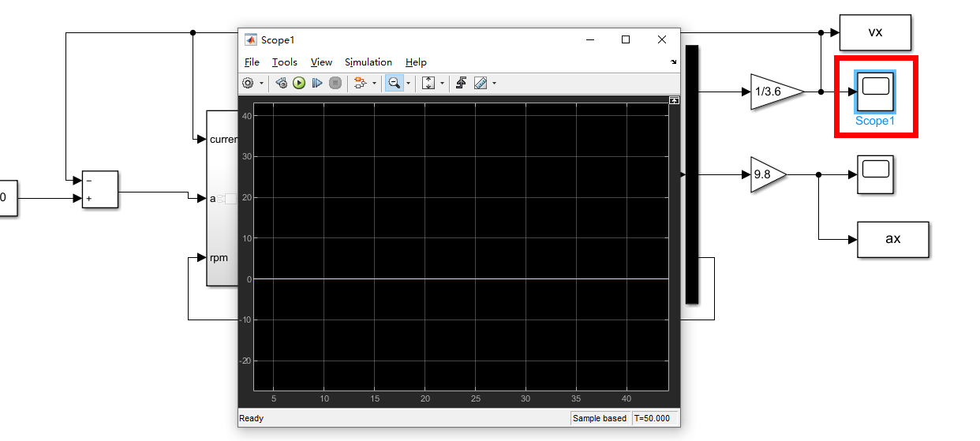
Task: Select the Zoom Out magnifier tool
Action: tap(394, 83)
